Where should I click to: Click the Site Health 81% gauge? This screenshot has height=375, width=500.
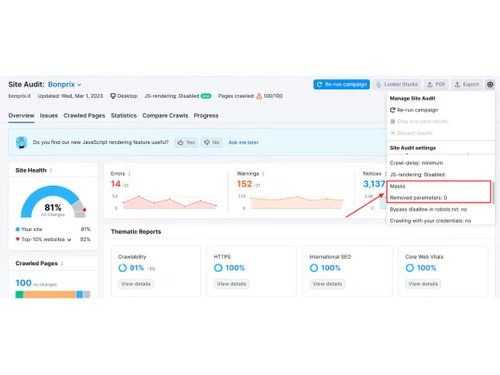click(53, 202)
